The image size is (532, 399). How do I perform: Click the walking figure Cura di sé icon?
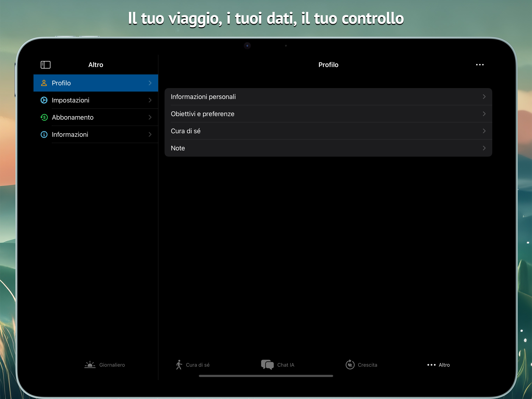(179, 365)
